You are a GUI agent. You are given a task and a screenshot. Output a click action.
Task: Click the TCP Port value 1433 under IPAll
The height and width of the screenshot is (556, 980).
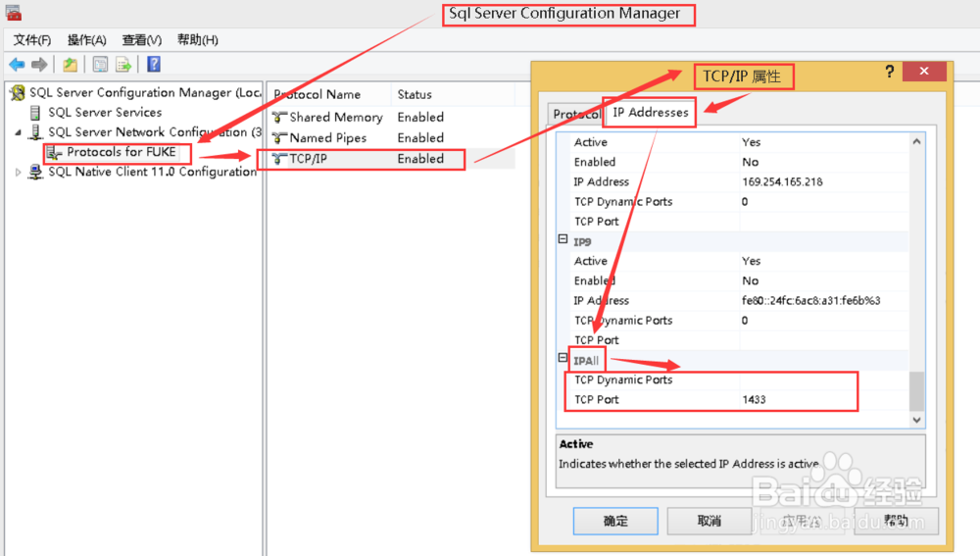(x=754, y=400)
